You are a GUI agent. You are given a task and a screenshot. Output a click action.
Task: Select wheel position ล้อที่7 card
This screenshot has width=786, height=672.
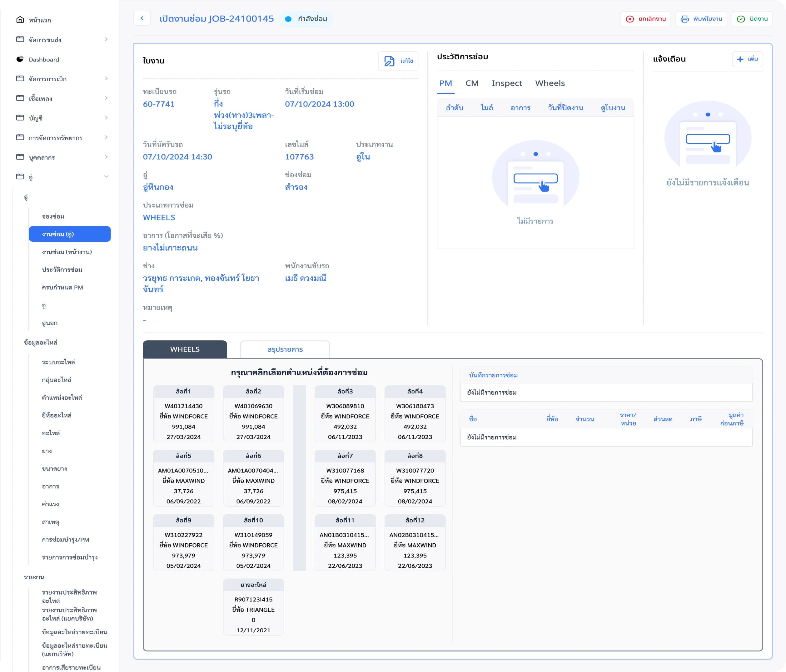click(x=345, y=478)
